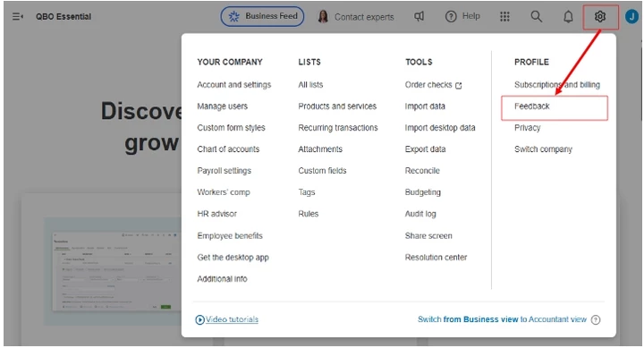Click the transactions preview thumbnail
This screenshot has height=348, width=644.
pos(113,272)
